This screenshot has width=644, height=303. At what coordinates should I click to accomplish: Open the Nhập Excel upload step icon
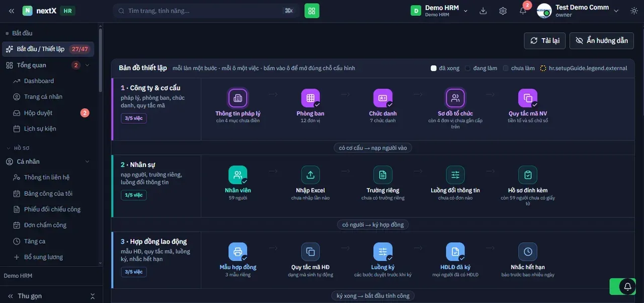tap(310, 175)
